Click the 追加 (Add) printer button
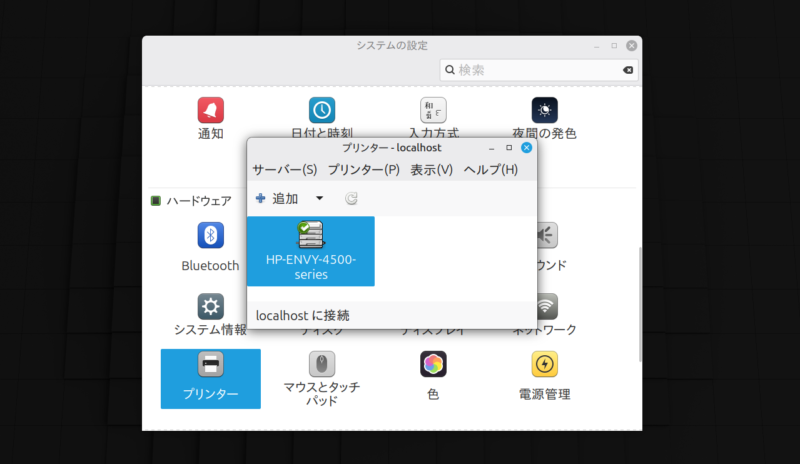Screen dimensions: 800x464 click(278, 199)
